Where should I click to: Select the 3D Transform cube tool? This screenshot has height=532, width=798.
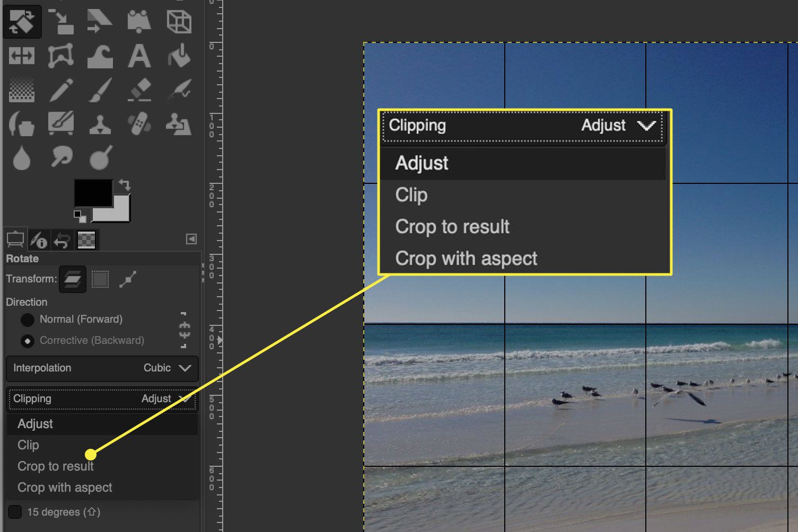(179, 22)
